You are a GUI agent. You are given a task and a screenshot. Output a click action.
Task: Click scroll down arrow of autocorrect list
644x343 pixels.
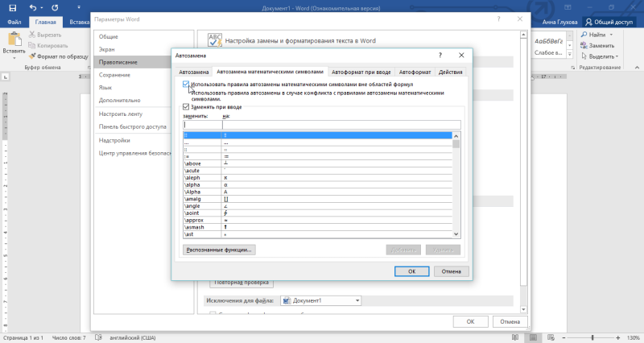(456, 234)
